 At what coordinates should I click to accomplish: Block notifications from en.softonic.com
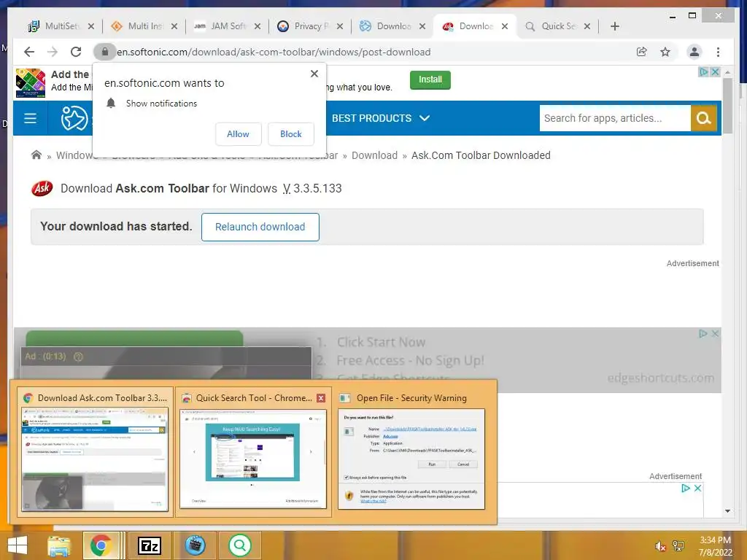290,134
